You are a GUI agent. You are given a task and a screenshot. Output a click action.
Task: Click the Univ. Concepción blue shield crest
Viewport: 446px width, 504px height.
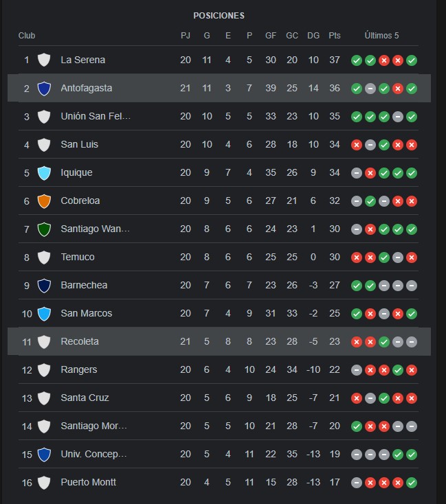click(44, 455)
